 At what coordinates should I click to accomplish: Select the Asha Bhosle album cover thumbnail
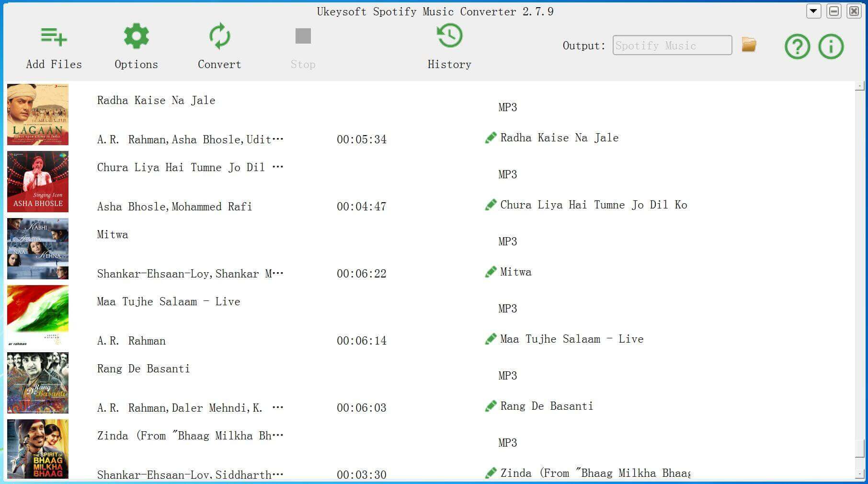point(38,182)
